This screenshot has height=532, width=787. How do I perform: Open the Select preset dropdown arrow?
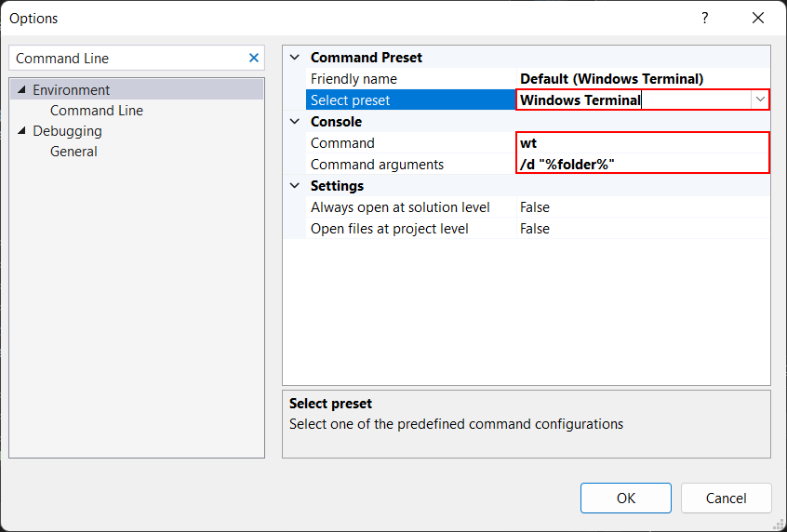click(x=760, y=100)
